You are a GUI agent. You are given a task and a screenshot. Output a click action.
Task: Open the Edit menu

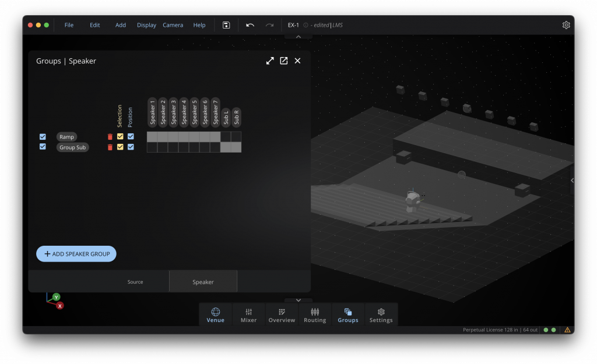click(x=95, y=25)
